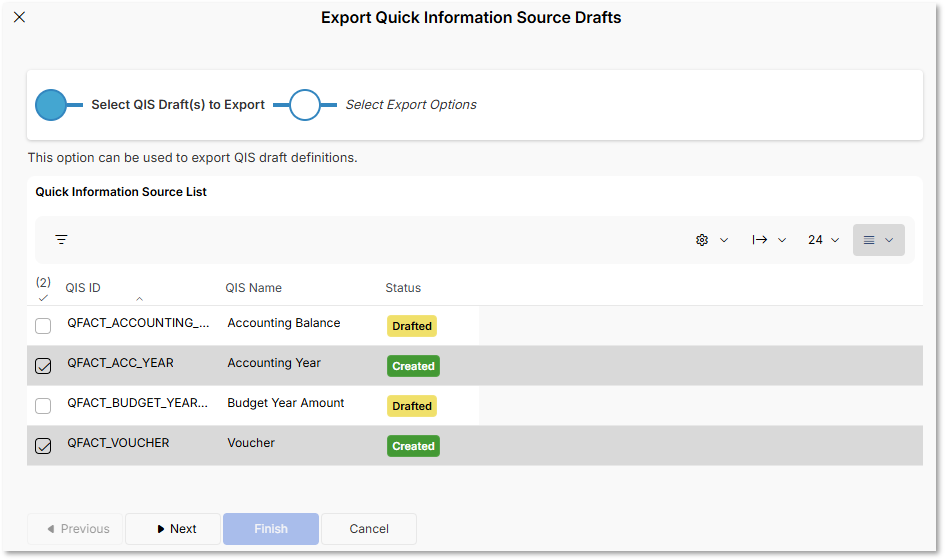The width and height of the screenshot is (945, 560).
Task: Uncheck the Accounting Year row checkbox
Action: pyautogui.click(x=43, y=366)
